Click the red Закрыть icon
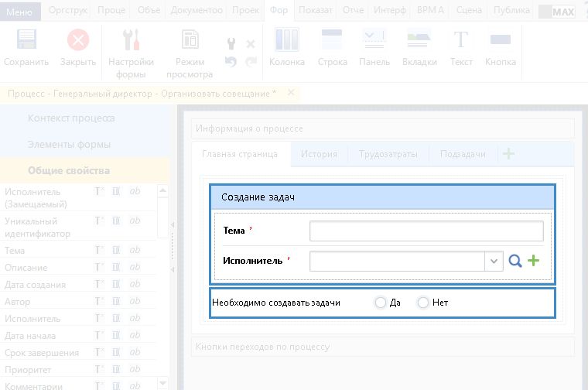 pyautogui.click(x=78, y=39)
